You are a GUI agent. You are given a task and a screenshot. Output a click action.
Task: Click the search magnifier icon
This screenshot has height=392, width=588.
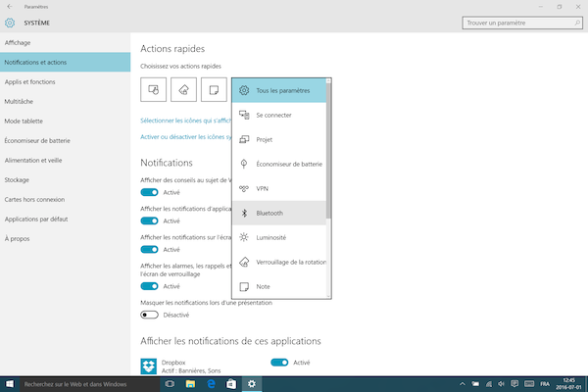(577, 23)
